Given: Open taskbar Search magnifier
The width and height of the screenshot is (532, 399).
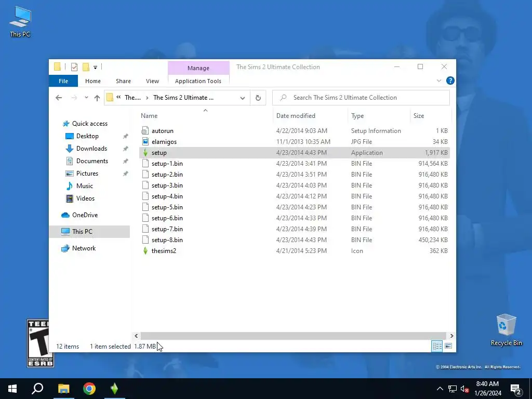Looking at the screenshot, I should point(37,389).
